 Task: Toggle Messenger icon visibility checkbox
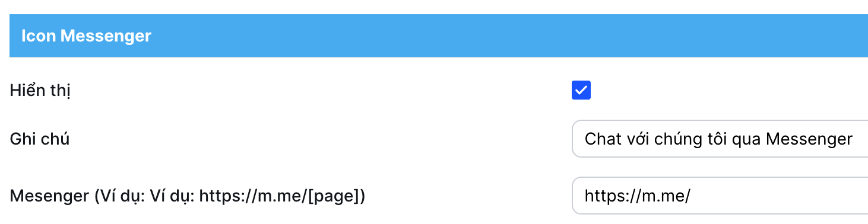[x=581, y=91]
